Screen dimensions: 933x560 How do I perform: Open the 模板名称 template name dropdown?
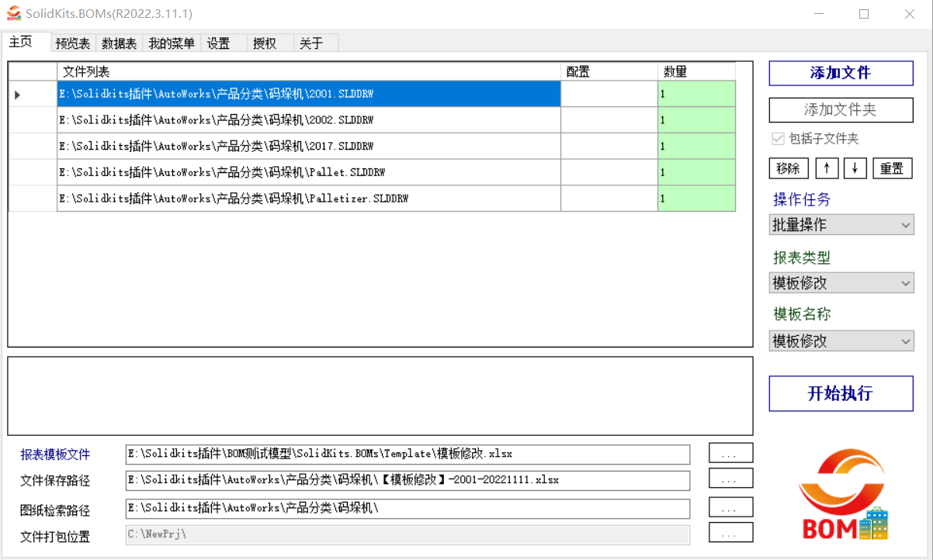pos(841,340)
